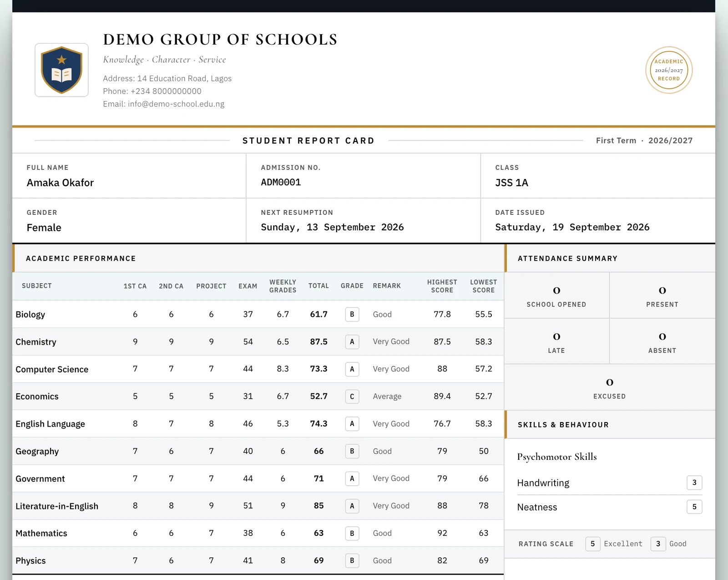Click the rating scale 3 Good badge
This screenshot has width=728, height=580.
658,544
